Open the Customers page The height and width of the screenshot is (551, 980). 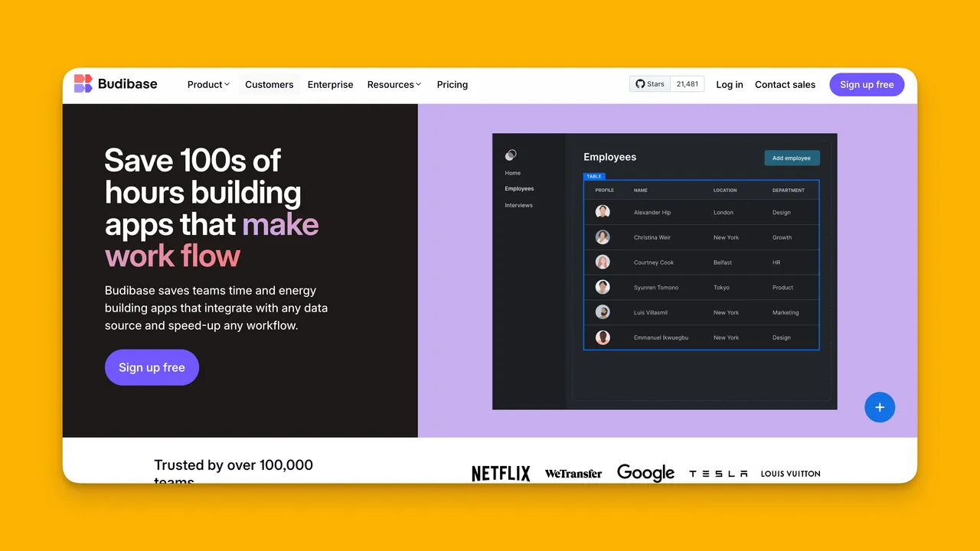(269, 85)
